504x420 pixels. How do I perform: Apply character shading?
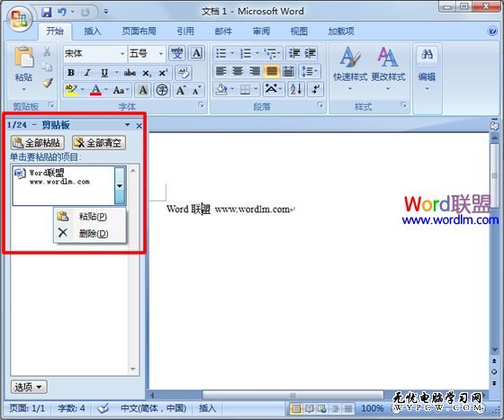pos(143,90)
